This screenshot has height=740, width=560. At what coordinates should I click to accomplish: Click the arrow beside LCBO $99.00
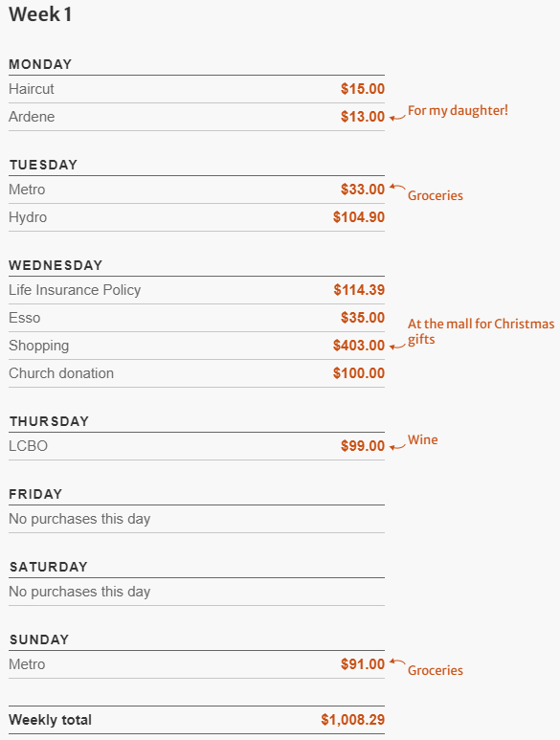coord(397,446)
